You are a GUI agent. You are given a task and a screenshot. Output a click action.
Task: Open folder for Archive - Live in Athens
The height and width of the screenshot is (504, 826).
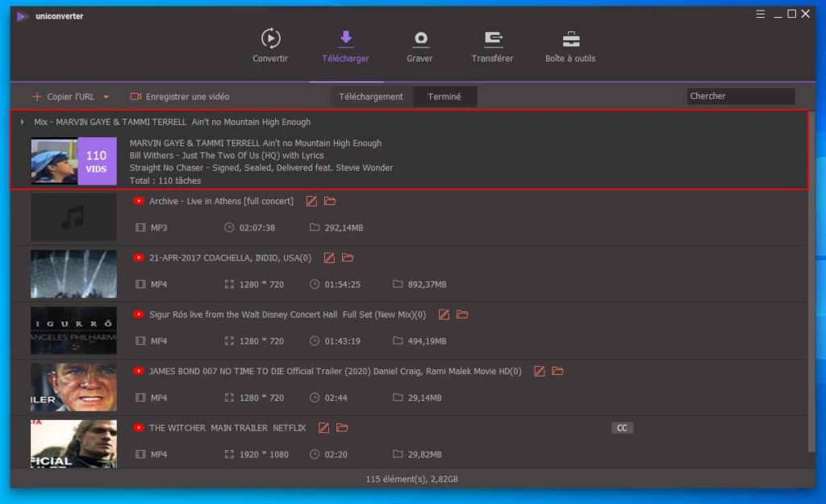[330, 201]
